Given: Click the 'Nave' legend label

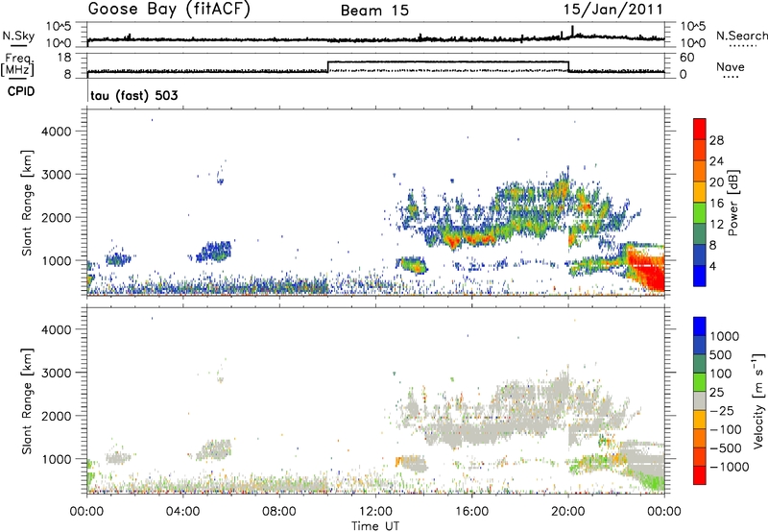Looking at the screenshot, I should click(731, 66).
